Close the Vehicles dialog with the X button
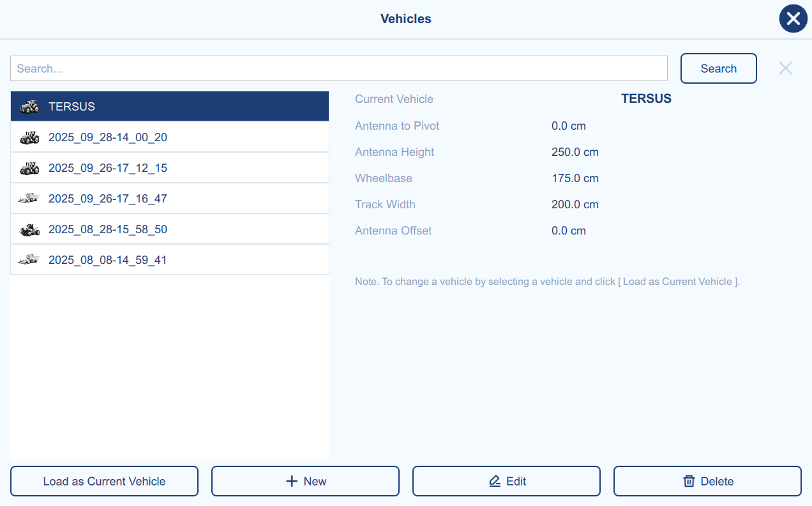The height and width of the screenshot is (506, 812). coord(793,19)
